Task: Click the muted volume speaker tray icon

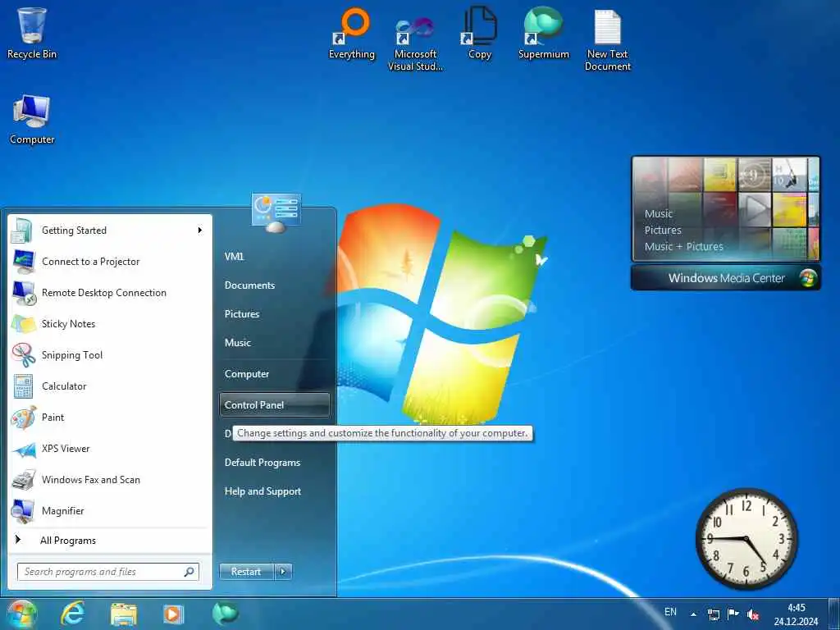Action: coord(753,614)
